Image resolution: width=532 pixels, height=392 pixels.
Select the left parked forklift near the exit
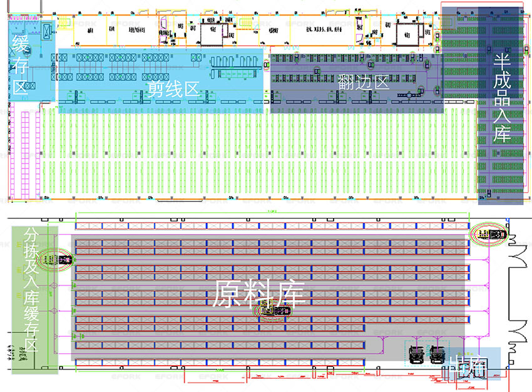pyautogui.click(x=416, y=355)
